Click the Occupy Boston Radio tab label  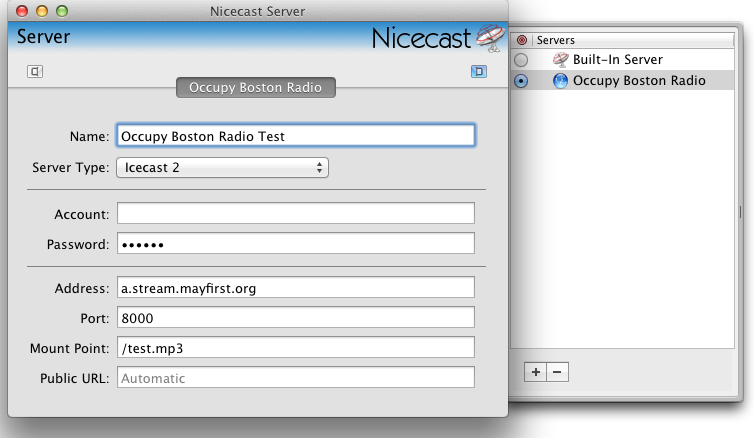pyautogui.click(x=256, y=88)
